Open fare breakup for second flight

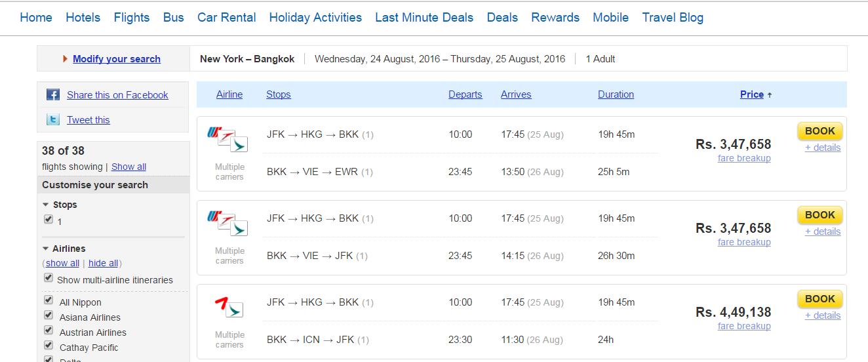(744, 242)
